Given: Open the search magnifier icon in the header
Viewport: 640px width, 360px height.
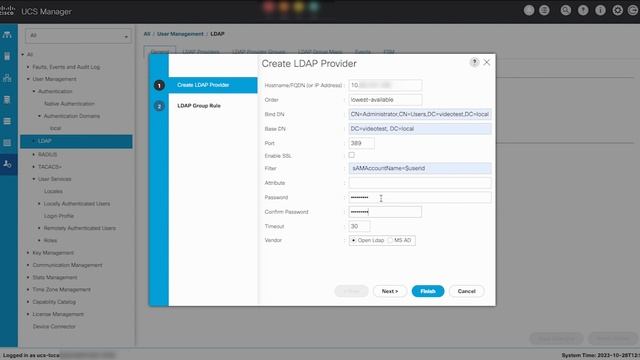Looking at the screenshot, I should (566, 11).
